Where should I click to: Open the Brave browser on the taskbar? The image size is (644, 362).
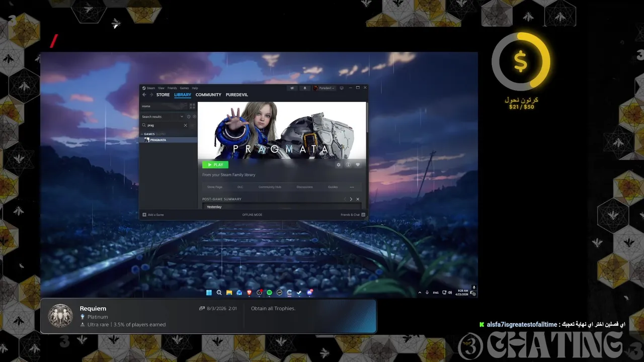249,293
